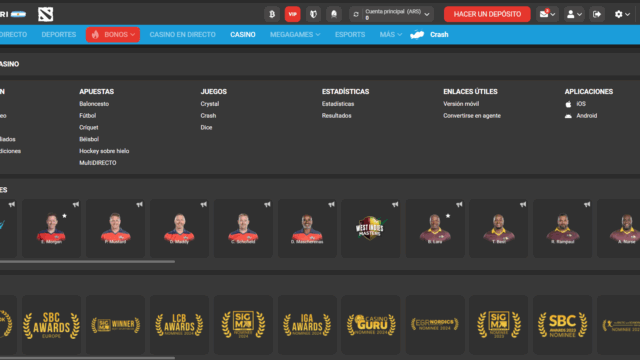Open Crash link under JUEGOS
The width and height of the screenshot is (640, 360).
[208, 116]
